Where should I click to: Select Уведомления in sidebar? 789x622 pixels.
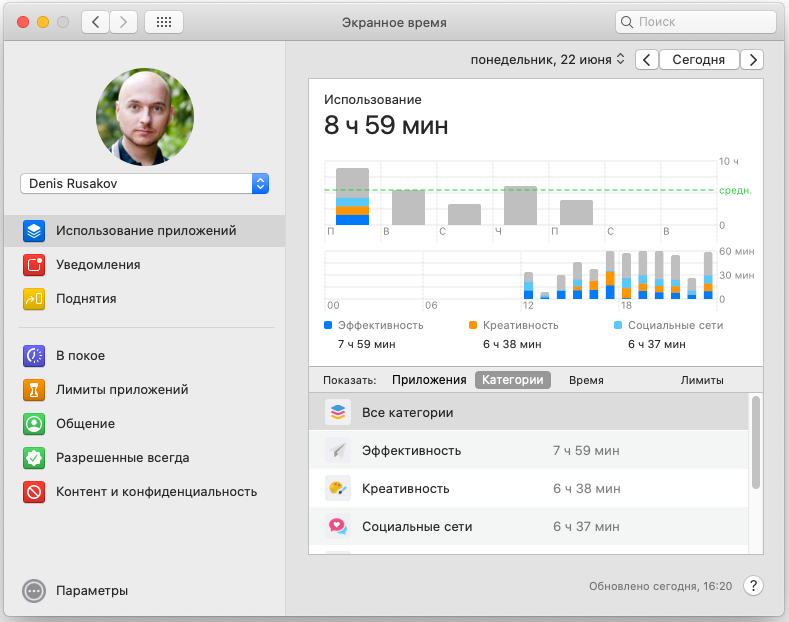[144, 265]
